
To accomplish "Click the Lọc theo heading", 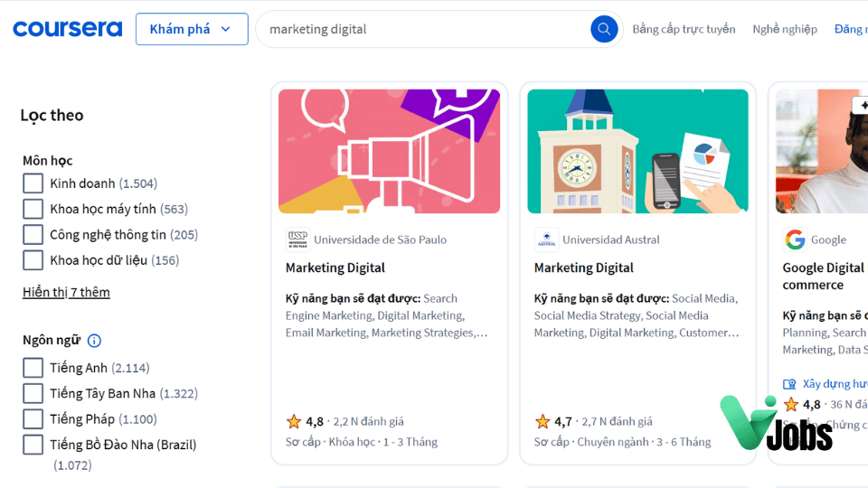I will 52,115.
